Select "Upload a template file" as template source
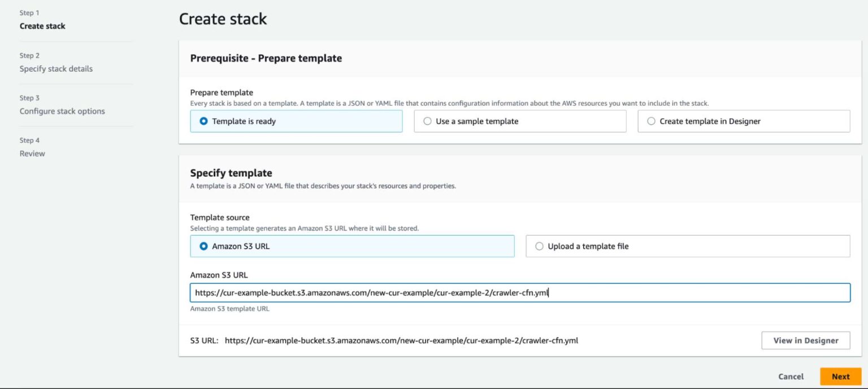This screenshot has height=389, width=868. (539, 246)
